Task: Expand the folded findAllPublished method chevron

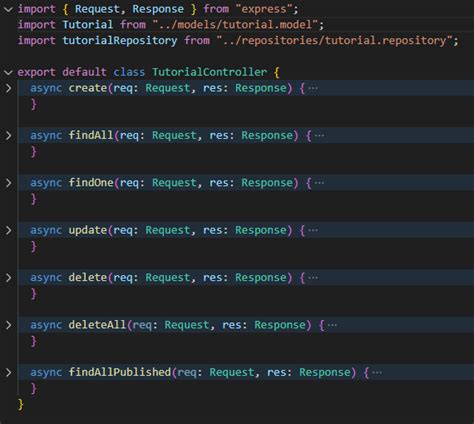Action: pos(8,372)
